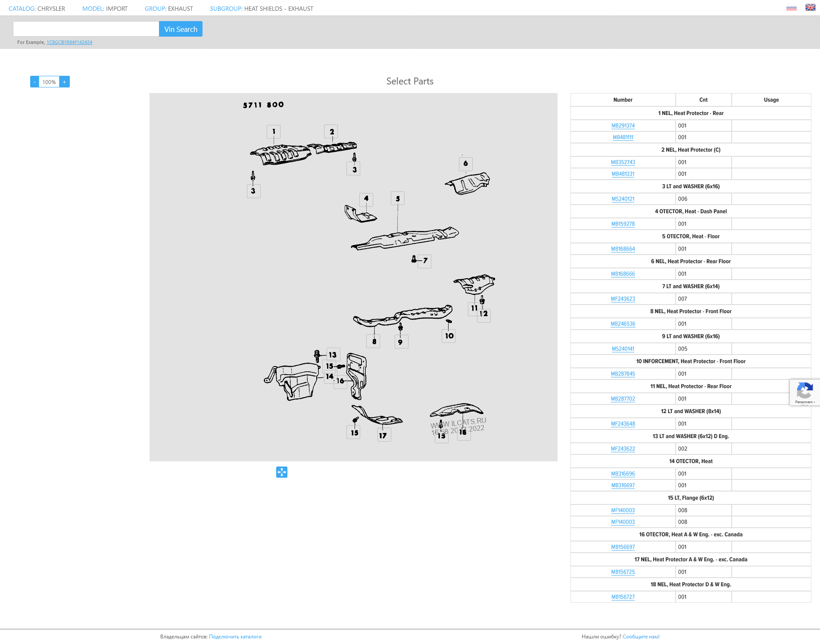Click the 100% zoom level field
820x644 pixels.
coord(49,82)
